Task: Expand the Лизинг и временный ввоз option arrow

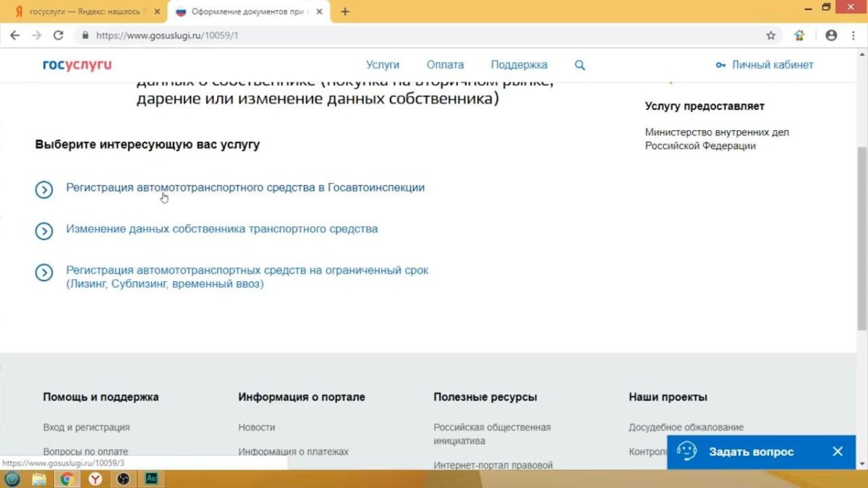Action: tap(44, 273)
